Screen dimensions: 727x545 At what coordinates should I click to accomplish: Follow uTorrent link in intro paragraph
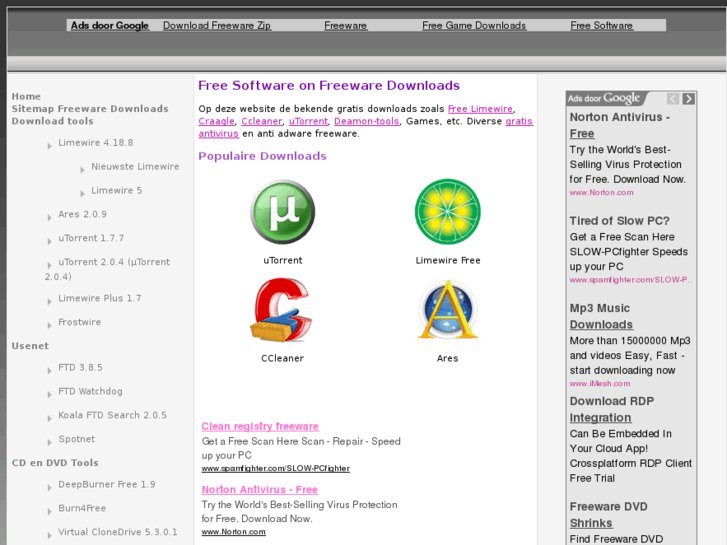click(x=308, y=122)
